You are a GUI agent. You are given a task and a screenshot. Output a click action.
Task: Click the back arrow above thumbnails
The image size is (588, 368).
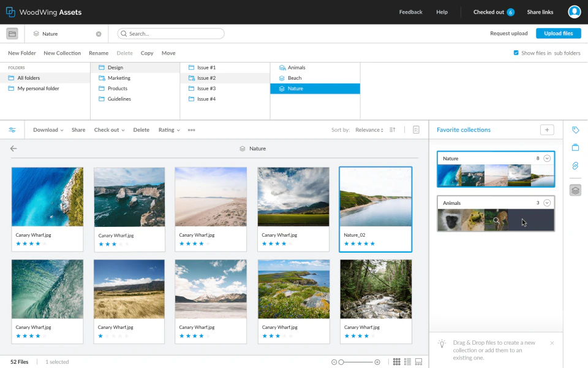[x=13, y=148]
